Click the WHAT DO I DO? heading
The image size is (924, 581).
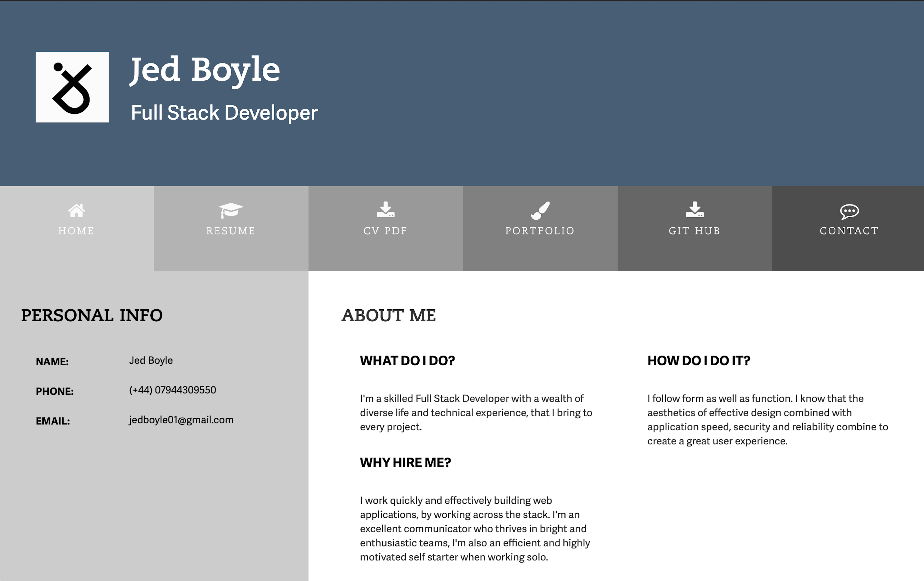408,361
